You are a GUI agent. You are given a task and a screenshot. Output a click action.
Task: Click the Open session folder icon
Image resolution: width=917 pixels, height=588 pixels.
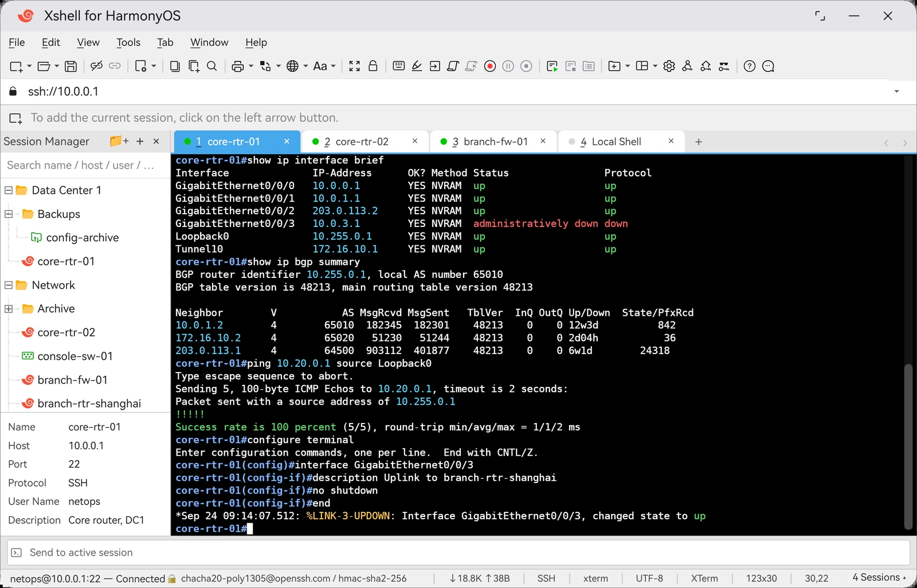coord(44,66)
